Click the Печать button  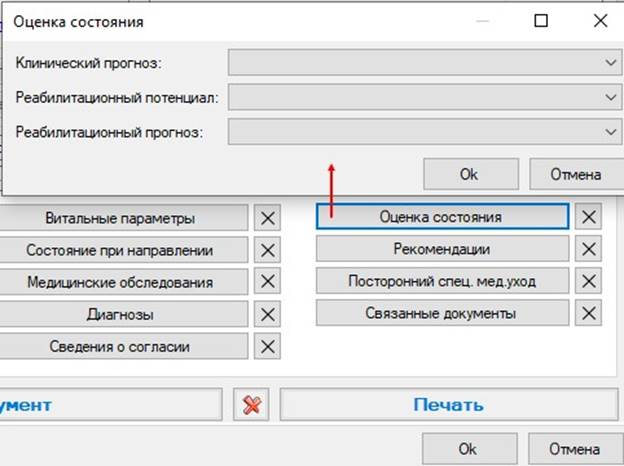pos(449,405)
